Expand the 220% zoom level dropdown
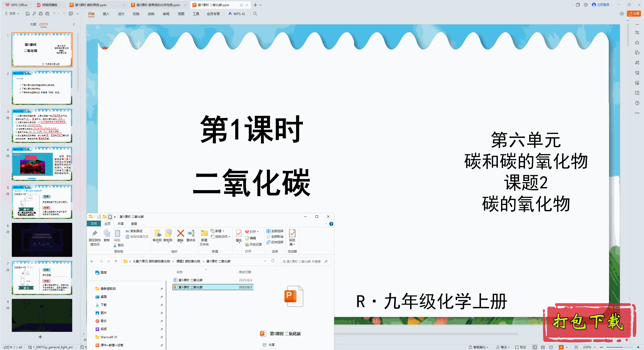The image size is (644, 350). point(595,347)
